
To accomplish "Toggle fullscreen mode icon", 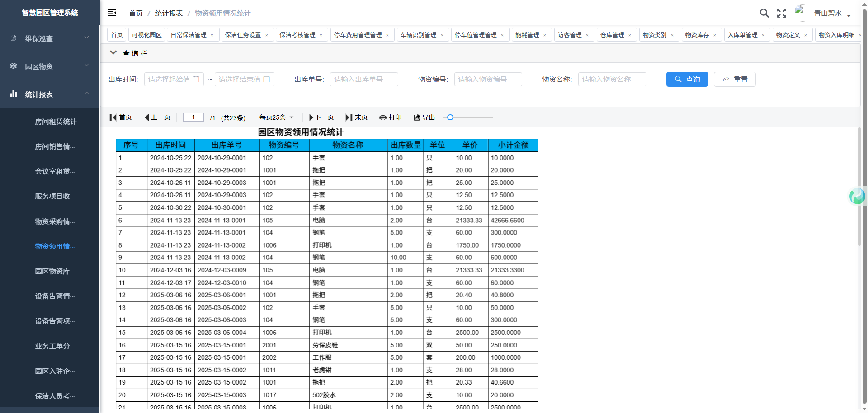I will (x=781, y=13).
